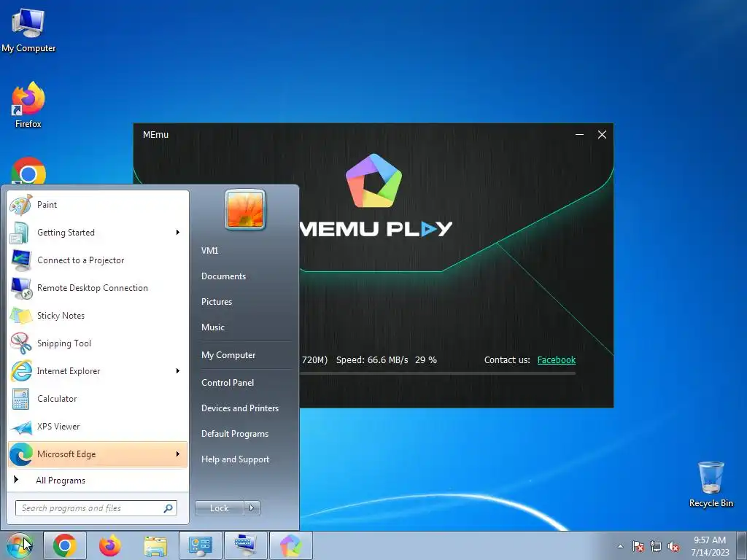The width and height of the screenshot is (747, 560).
Task: Open Documents from Start menu
Action: 223,276
